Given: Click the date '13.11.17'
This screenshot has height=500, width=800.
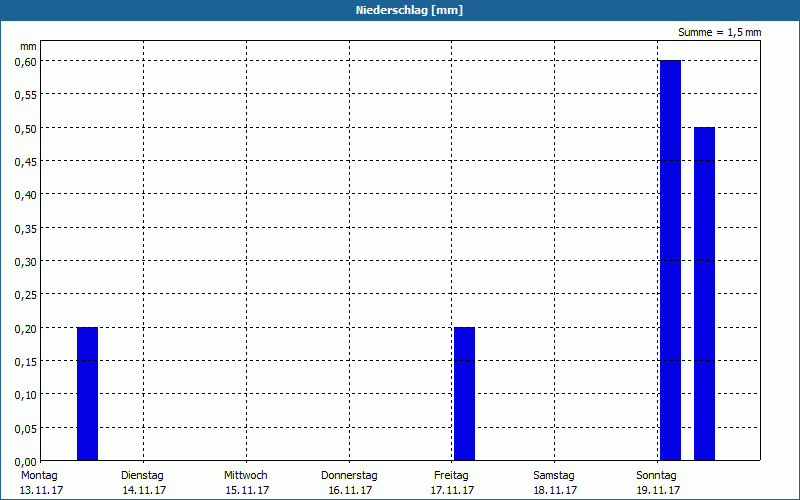Looking at the screenshot, I should (41, 490).
